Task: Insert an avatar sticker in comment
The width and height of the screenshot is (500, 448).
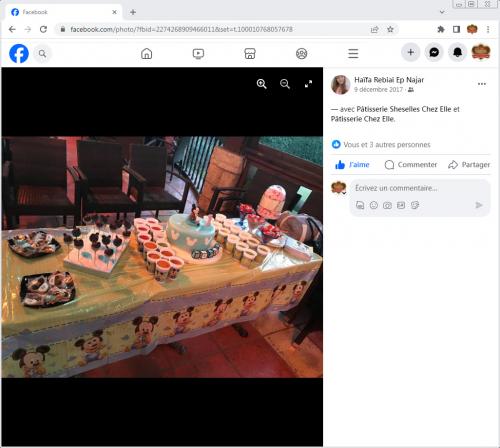Action: (x=360, y=205)
